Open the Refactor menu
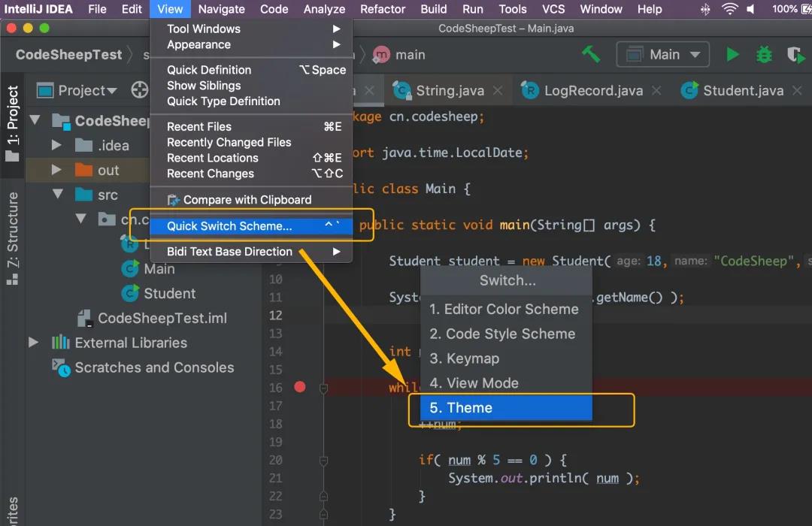812x526 pixels. pos(383,9)
